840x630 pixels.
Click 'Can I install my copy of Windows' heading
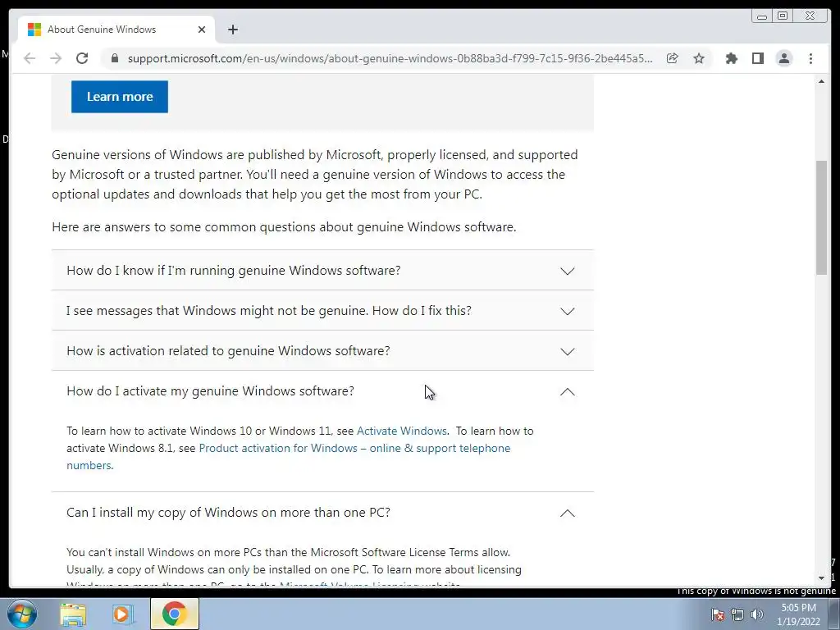point(228,513)
